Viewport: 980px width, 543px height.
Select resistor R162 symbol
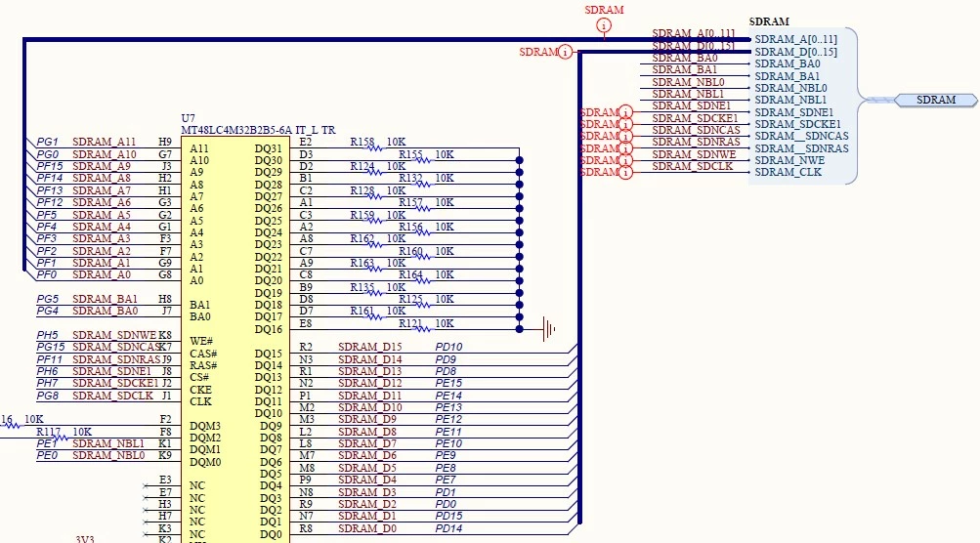(x=374, y=244)
